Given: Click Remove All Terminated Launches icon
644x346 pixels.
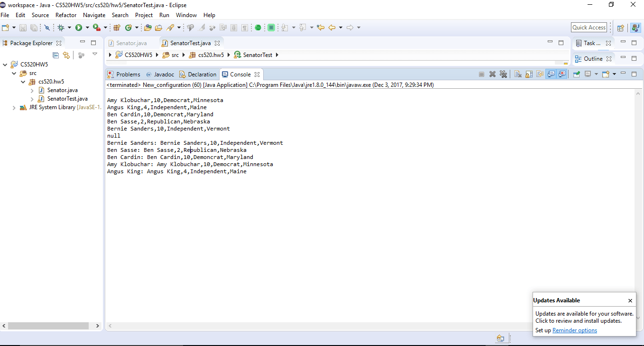Looking at the screenshot, I should pyautogui.click(x=504, y=74).
